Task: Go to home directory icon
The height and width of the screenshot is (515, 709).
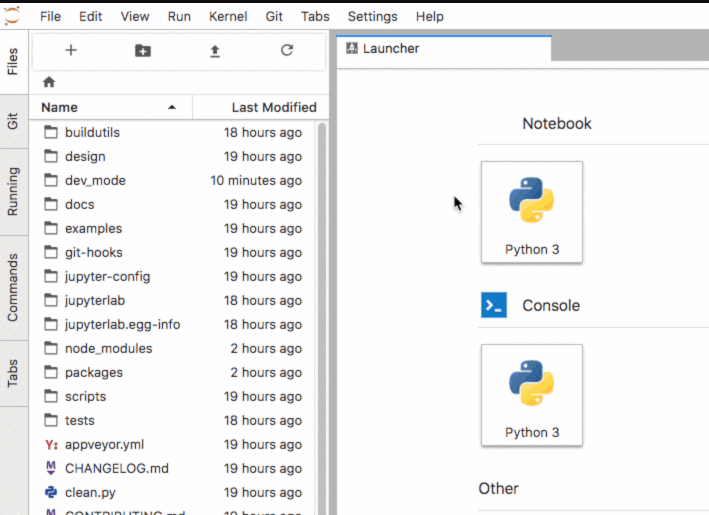Action: tap(49, 82)
